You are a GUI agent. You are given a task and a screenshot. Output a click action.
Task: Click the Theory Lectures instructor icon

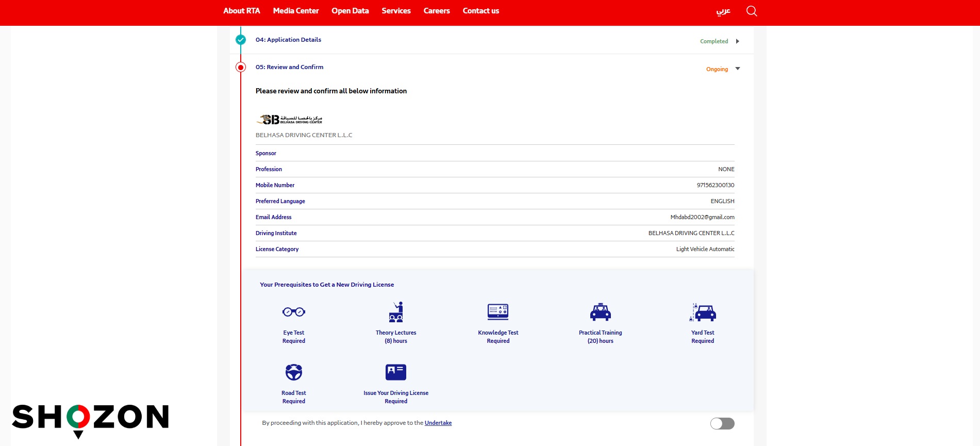tap(396, 312)
